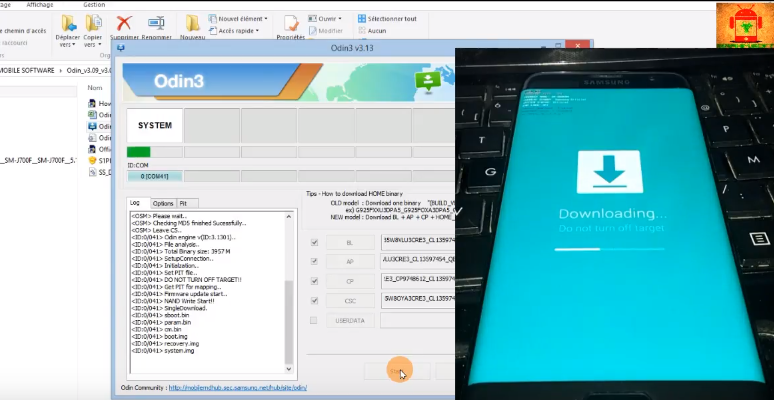
Task: Click the Nouveau folder icon
Action: point(193,23)
